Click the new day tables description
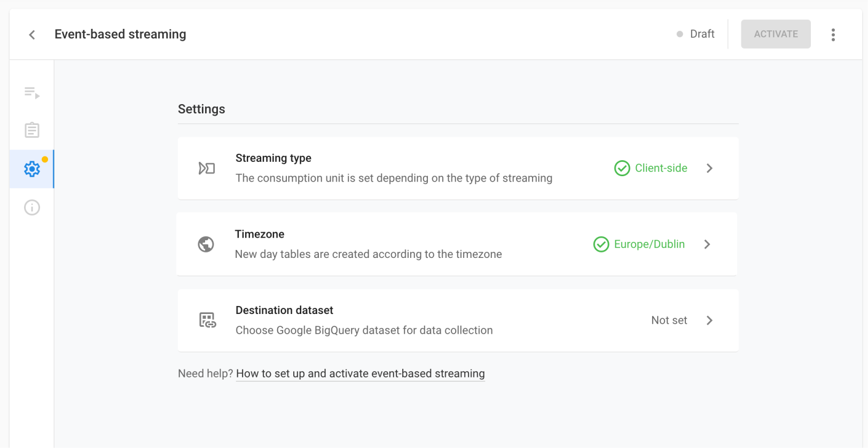Screen dimensions: 868x448 369,254
